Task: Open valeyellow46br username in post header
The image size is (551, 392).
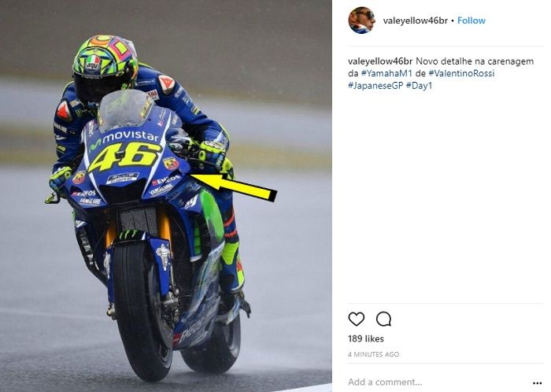Action: [416, 20]
